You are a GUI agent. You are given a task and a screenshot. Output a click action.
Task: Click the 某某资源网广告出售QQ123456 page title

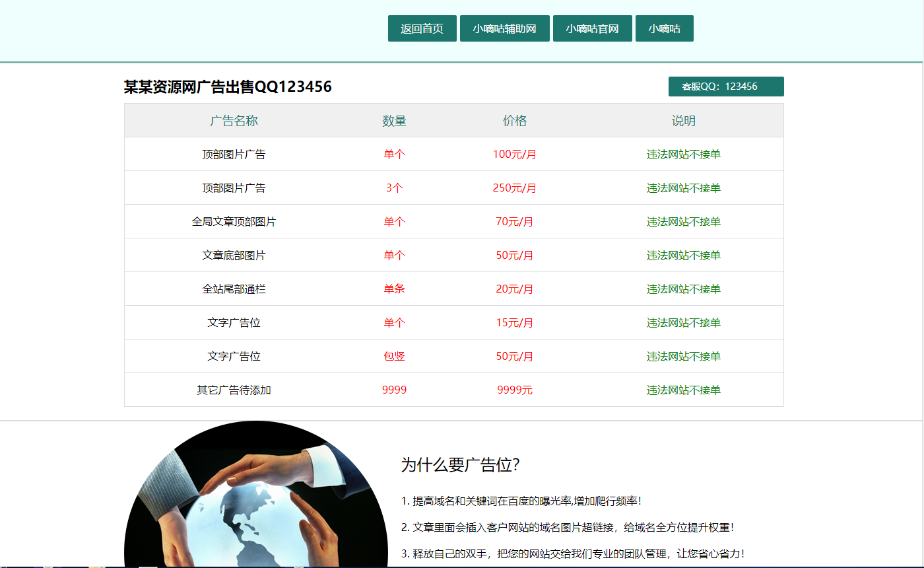pyautogui.click(x=228, y=86)
